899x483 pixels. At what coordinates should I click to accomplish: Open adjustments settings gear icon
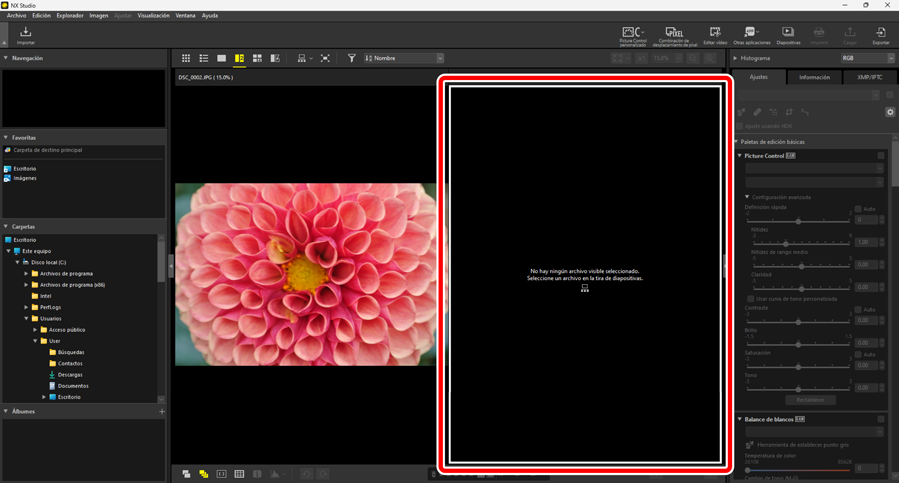click(890, 112)
